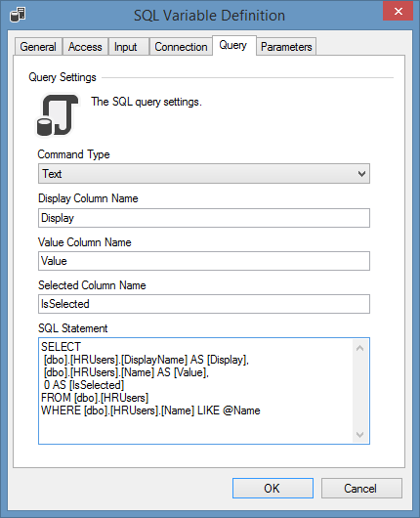Click the Display Column Name field
The height and width of the screenshot is (518, 420).
(204, 218)
